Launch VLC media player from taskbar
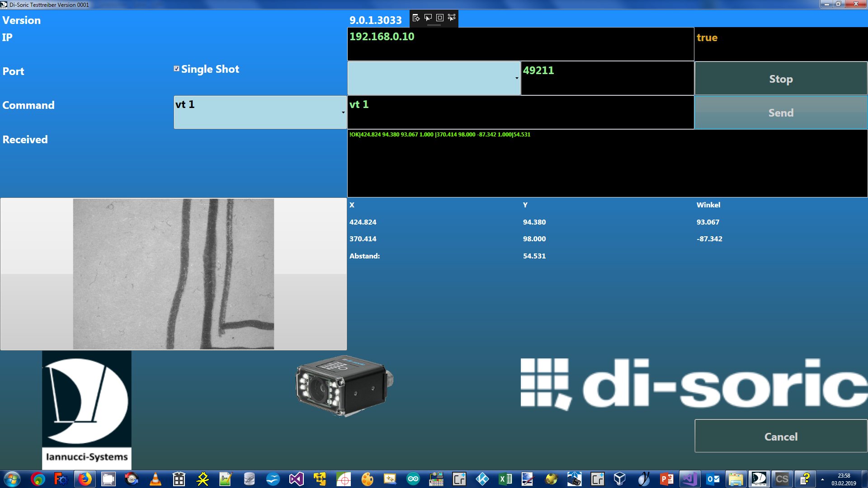This screenshot has height=488, width=868. click(x=155, y=479)
